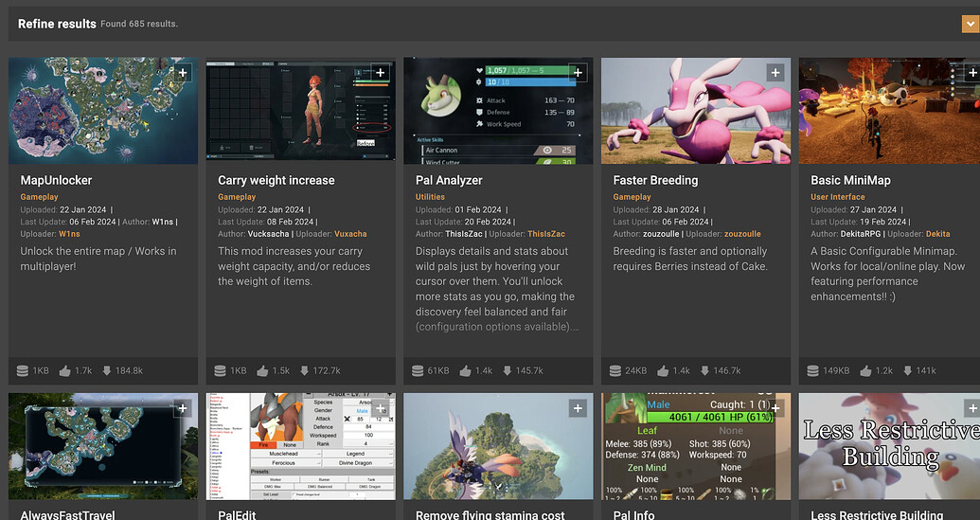Click the PalEdit thumbnail image
The image size is (980, 520).
pos(300,446)
